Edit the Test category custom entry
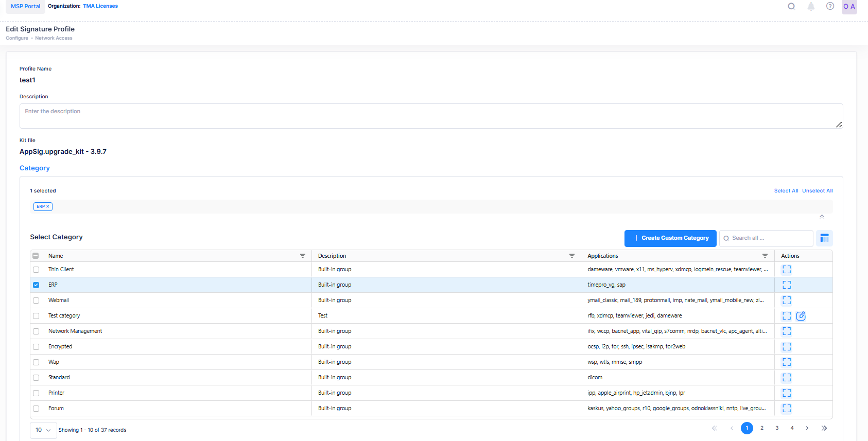Viewport: 868px width, 441px height. point(801,316)
